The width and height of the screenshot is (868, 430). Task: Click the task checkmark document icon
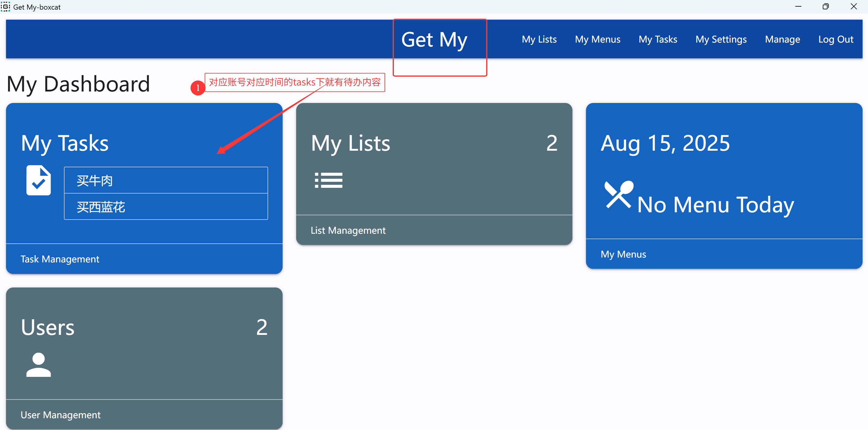click(38, 180)
